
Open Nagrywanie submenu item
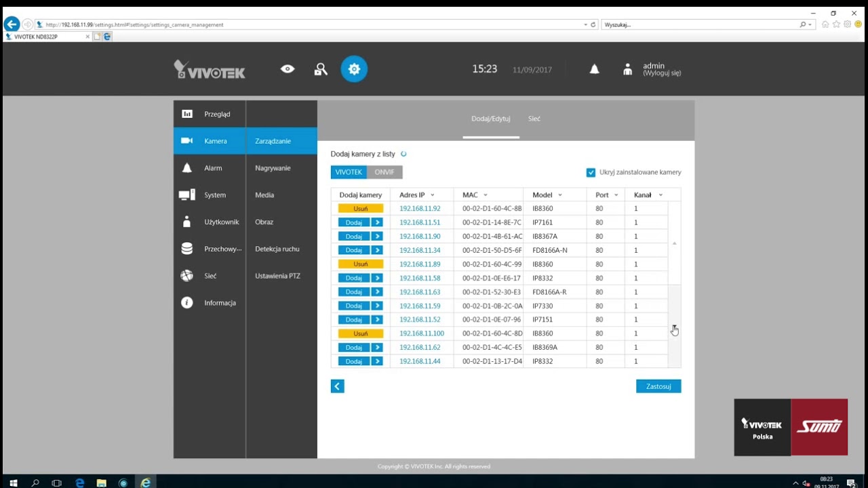[273, 168]
